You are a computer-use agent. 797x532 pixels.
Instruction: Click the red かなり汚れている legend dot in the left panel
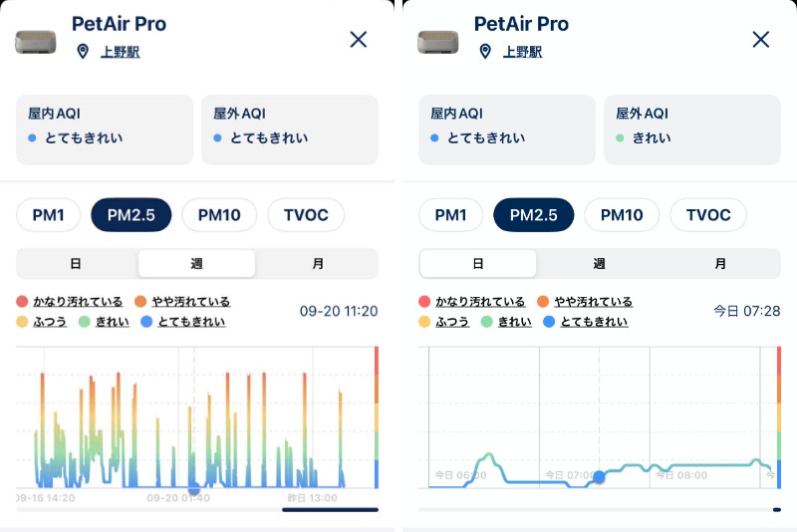pos(22,302)
